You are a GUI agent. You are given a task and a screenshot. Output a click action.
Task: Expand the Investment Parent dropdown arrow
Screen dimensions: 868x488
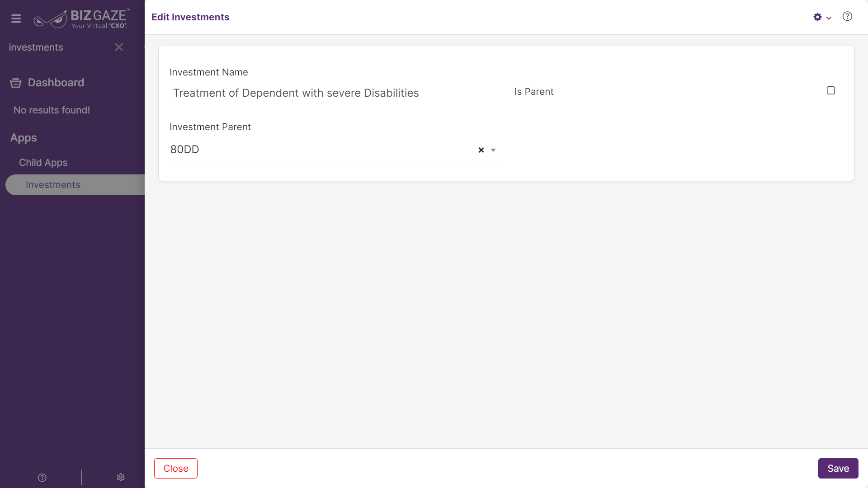[493, 150]
